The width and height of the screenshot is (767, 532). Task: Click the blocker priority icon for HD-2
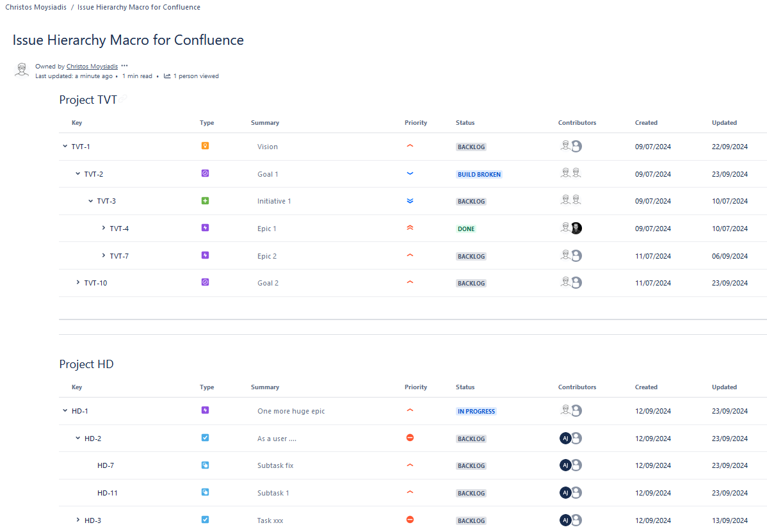(x=410, y=438)
